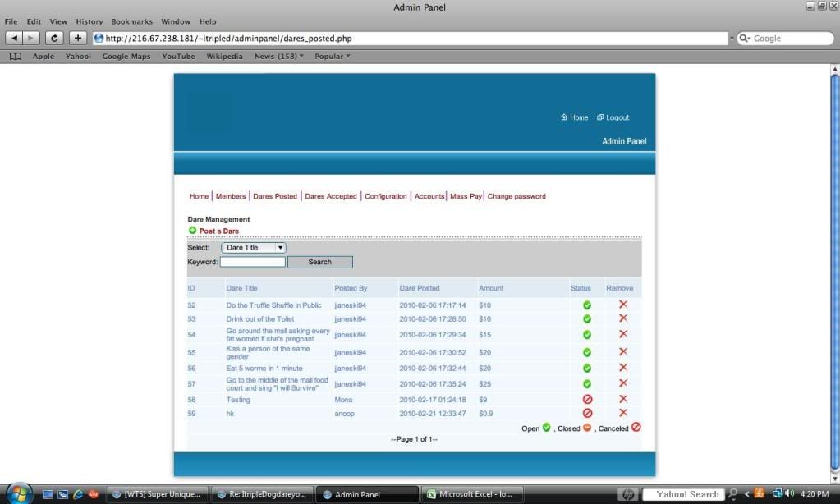840x504 pixels.
Task: Open the Dare Title select dropdown
Action: pyautogui.click(x=254, y=247)
